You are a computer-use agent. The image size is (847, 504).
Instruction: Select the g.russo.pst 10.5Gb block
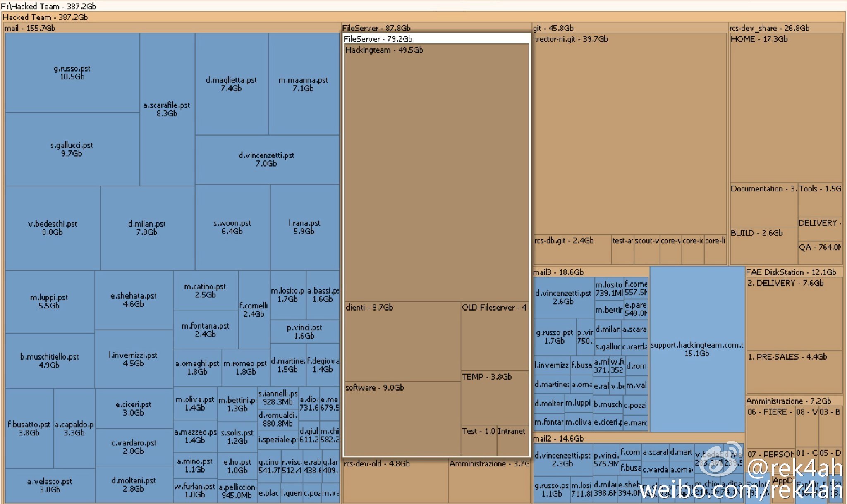tap(72, 73)
